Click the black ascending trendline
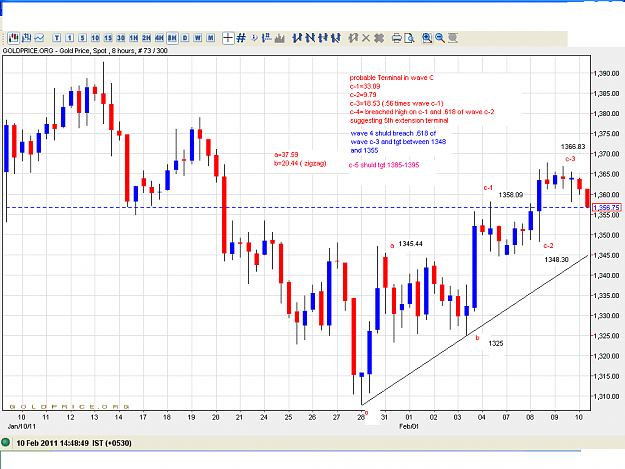 [474, 330]
